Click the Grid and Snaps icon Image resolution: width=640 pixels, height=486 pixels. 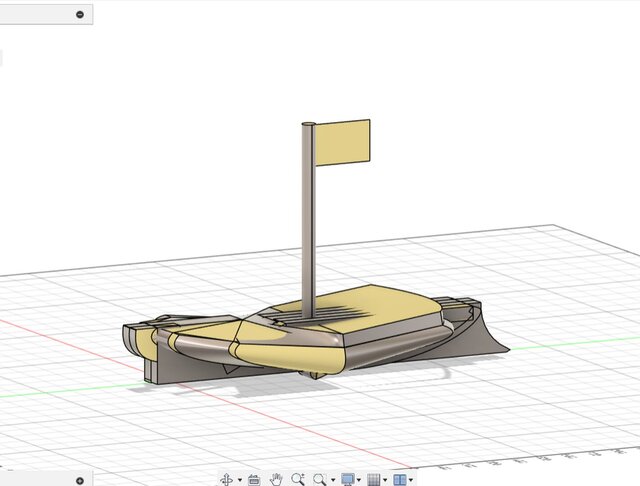(x=373, y=480)
